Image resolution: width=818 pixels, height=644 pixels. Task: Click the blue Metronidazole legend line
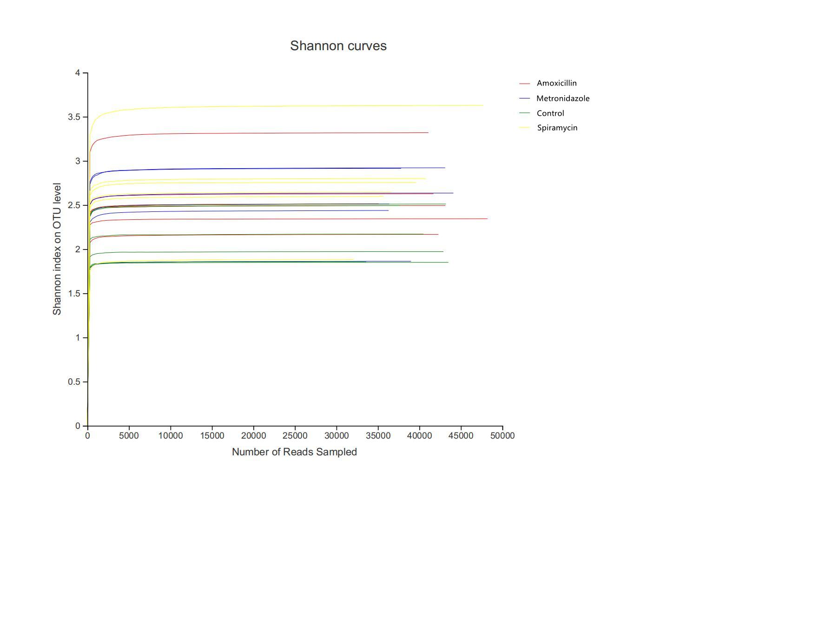[x=524, y=99]
